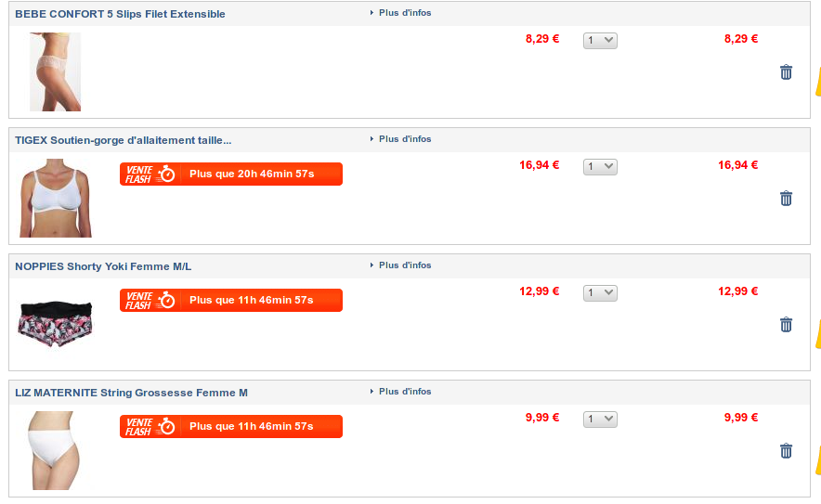Remove LIZ MATERNITE String via trash icon

786,451
